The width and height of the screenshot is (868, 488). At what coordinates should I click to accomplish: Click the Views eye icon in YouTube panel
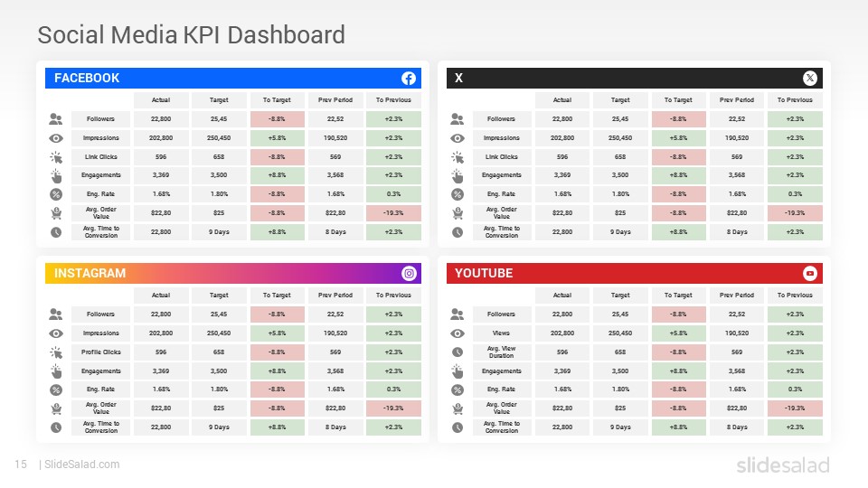(458, 333)
